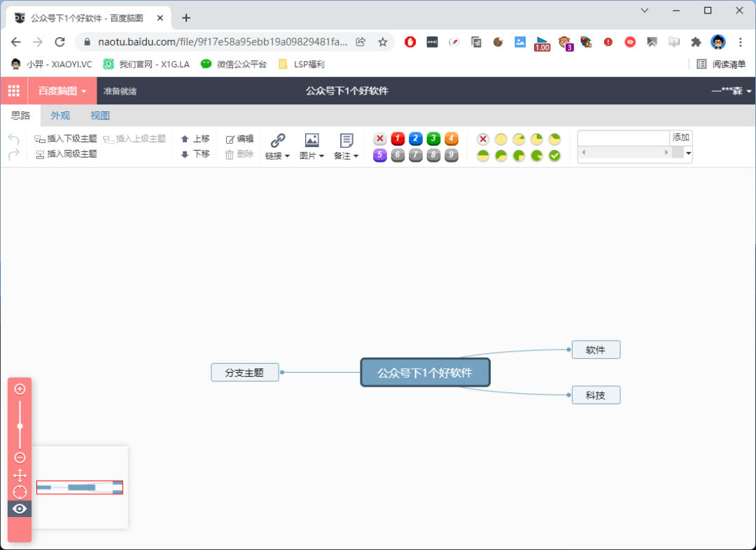Viewport: 756px width, 550px height.
Task: Click the zoom in plus icon
Action: pos(20,389)
